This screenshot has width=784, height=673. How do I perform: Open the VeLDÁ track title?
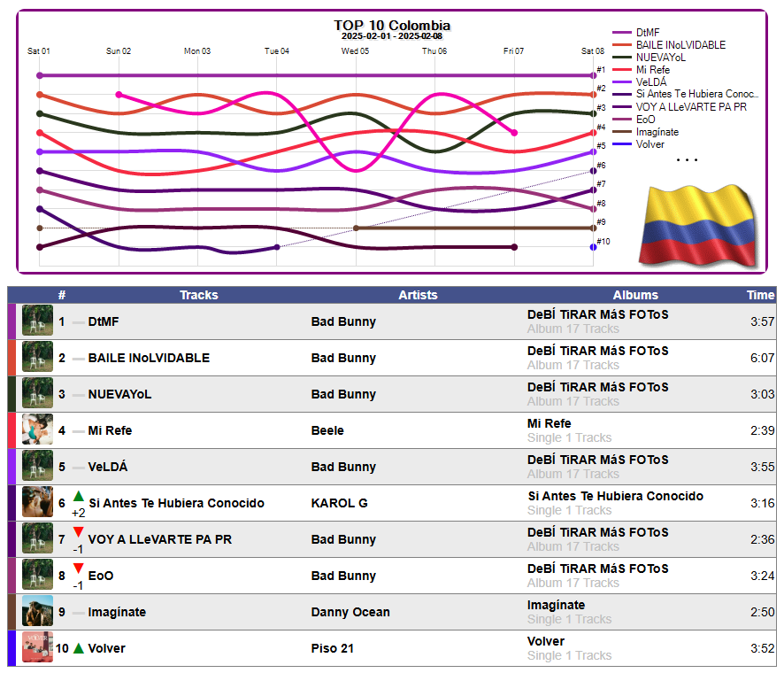108,467
